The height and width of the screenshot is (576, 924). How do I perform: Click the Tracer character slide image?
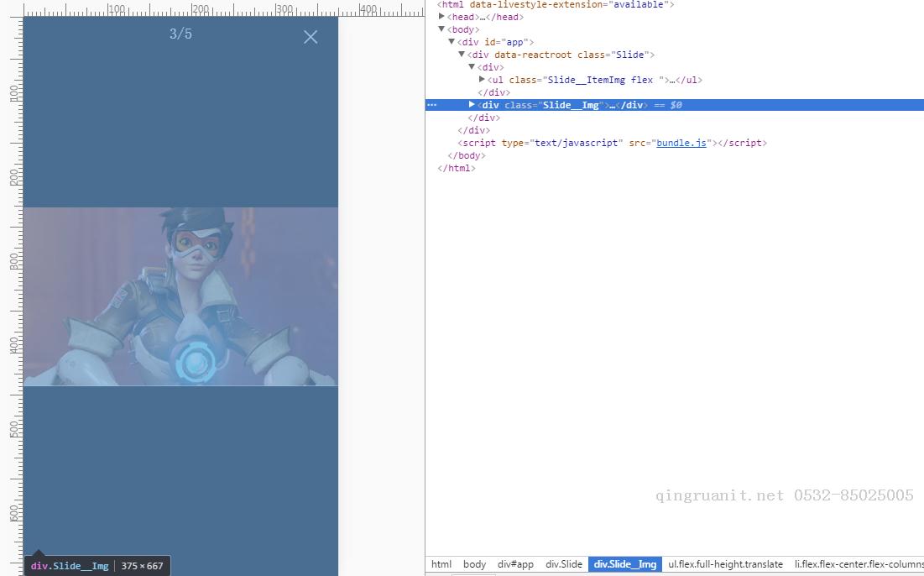coord(180,296)
